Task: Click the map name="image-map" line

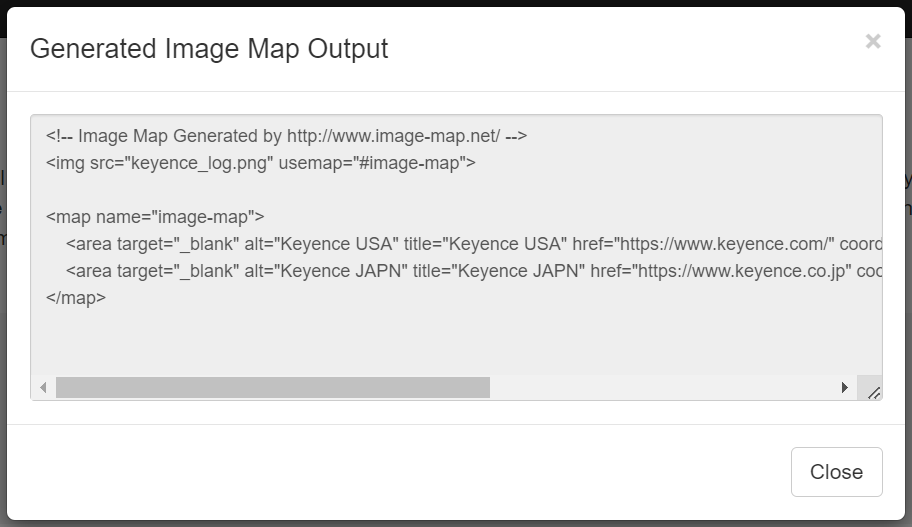Action: 155,217
